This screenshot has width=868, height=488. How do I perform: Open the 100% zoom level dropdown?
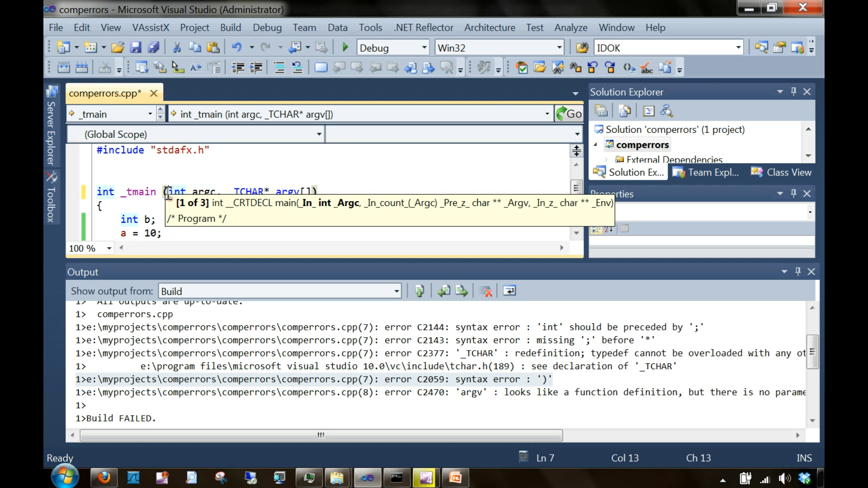(x=108, y=248)
